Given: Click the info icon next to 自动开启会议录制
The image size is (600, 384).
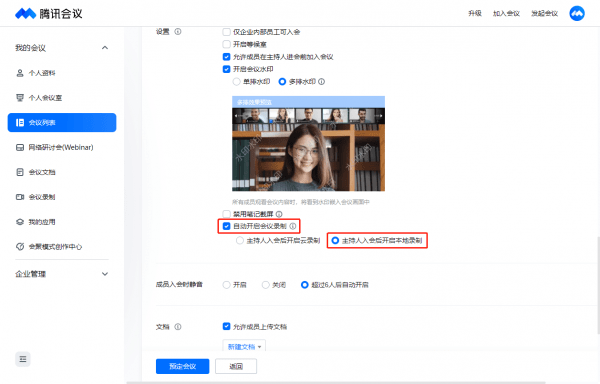Looking at the screenshot, I should click(293, 226).
